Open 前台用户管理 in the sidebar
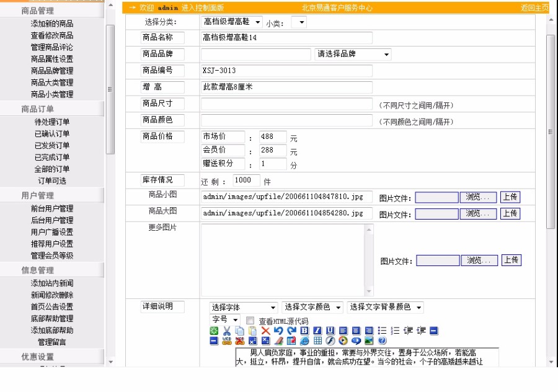 point(52,208)
